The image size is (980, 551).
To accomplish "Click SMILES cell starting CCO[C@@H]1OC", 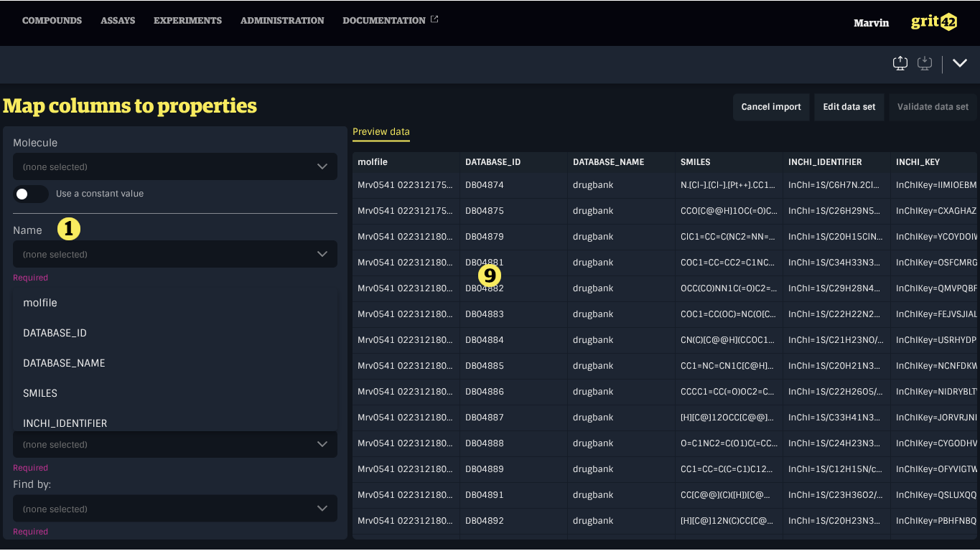I will point(729,211).
